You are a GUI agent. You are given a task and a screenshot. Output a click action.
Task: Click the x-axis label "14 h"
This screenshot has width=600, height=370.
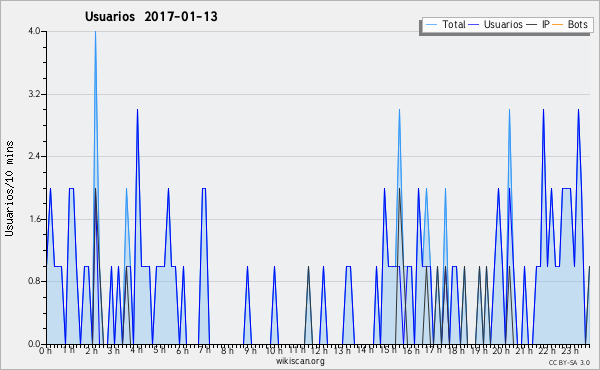(x=365, y=350)
